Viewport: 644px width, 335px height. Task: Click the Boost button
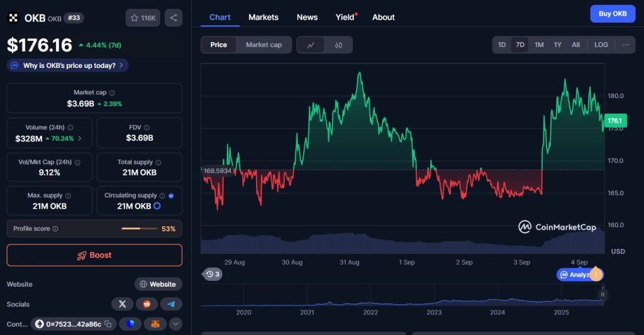point(94,255)
